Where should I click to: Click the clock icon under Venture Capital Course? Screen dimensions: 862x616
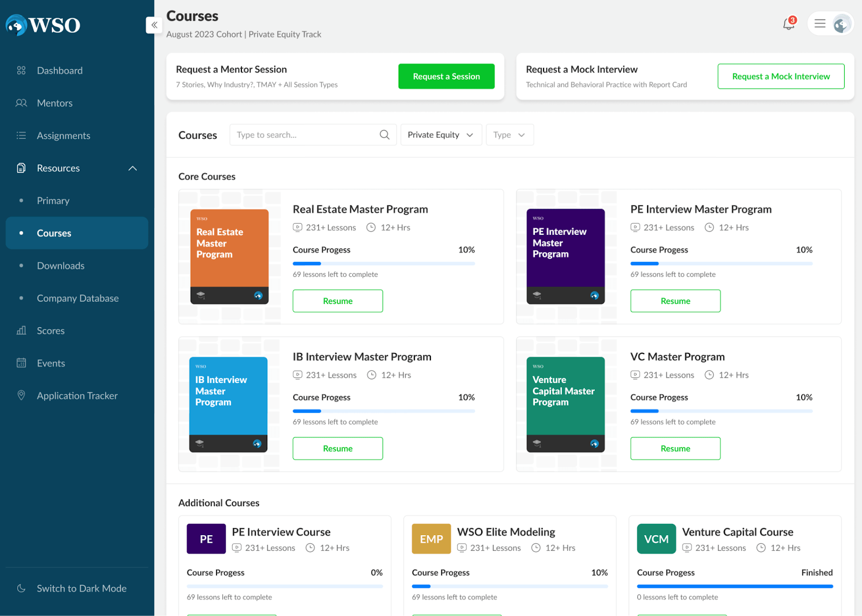click(x=761, y=548)
